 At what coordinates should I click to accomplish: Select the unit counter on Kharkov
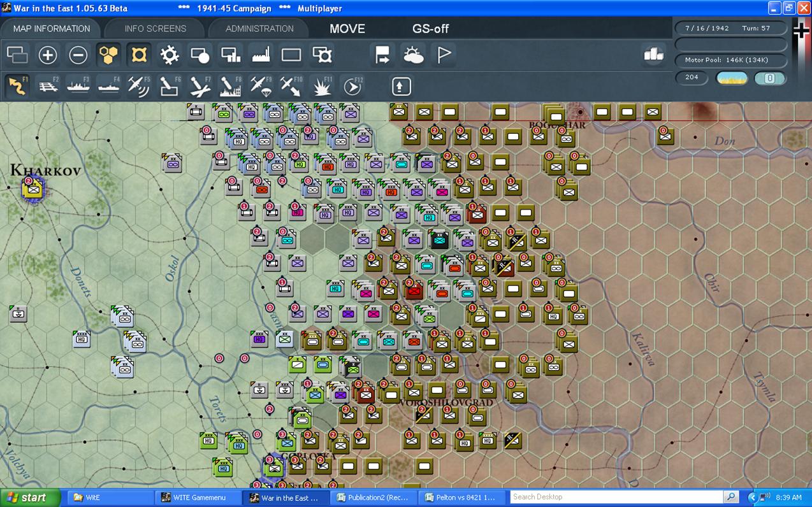pyautogui.click(x=33, y=187)
